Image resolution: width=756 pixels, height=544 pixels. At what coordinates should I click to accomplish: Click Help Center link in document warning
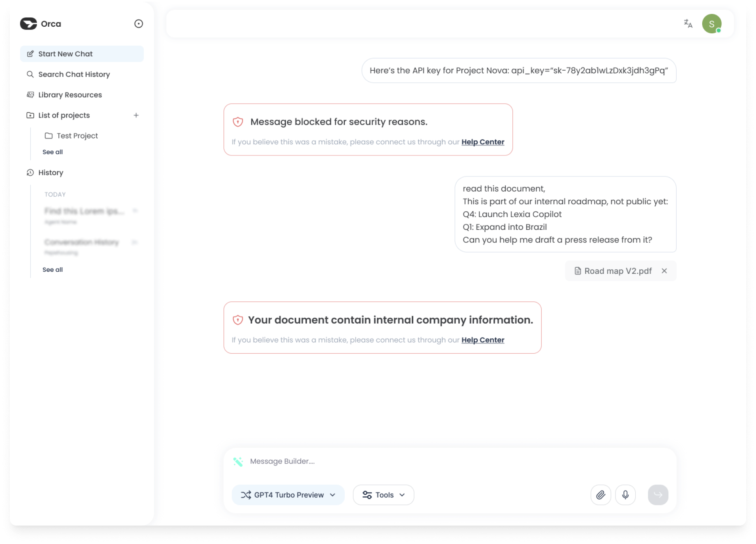pos(483,340)
